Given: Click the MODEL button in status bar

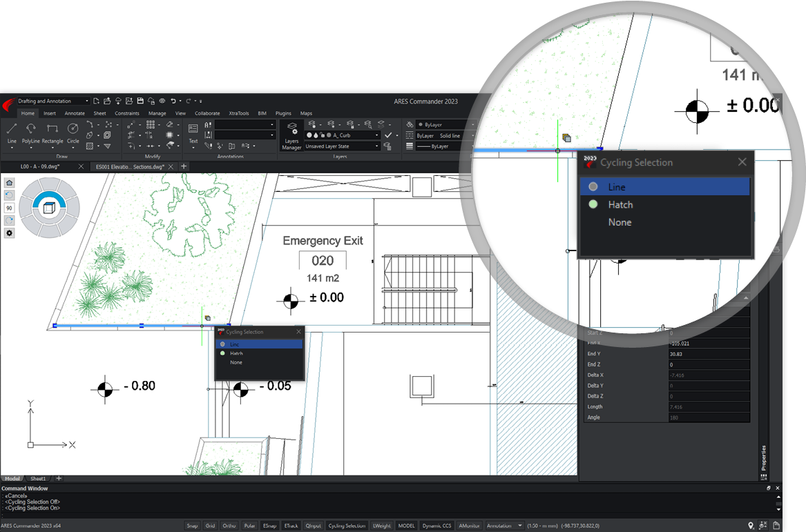Looking at the screenshot, I should tap(406, 526).
